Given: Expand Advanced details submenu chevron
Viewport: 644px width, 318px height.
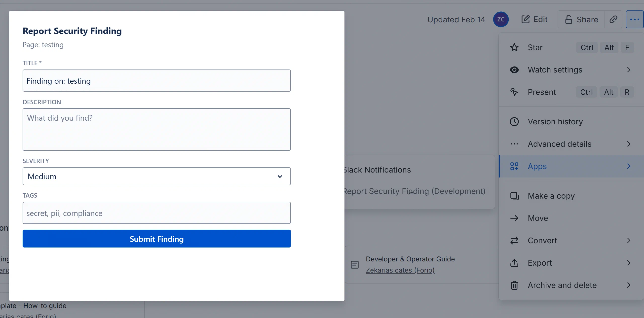Looking at the screenshot, I should click(629, 144).
